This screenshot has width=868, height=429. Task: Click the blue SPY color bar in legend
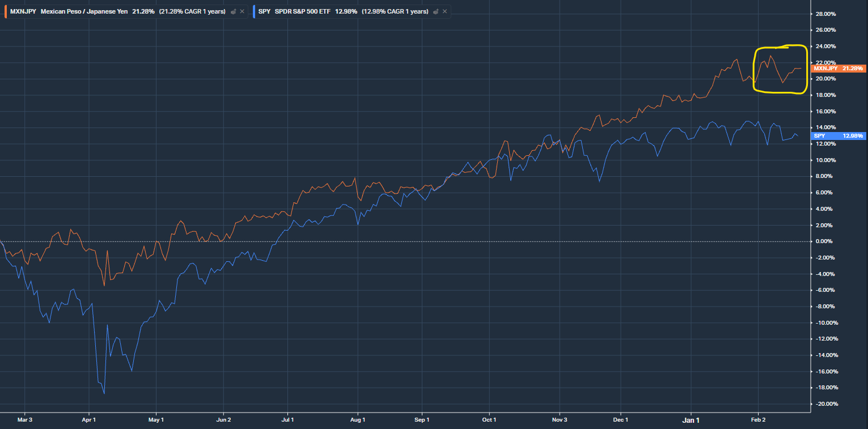pos(255,11)
